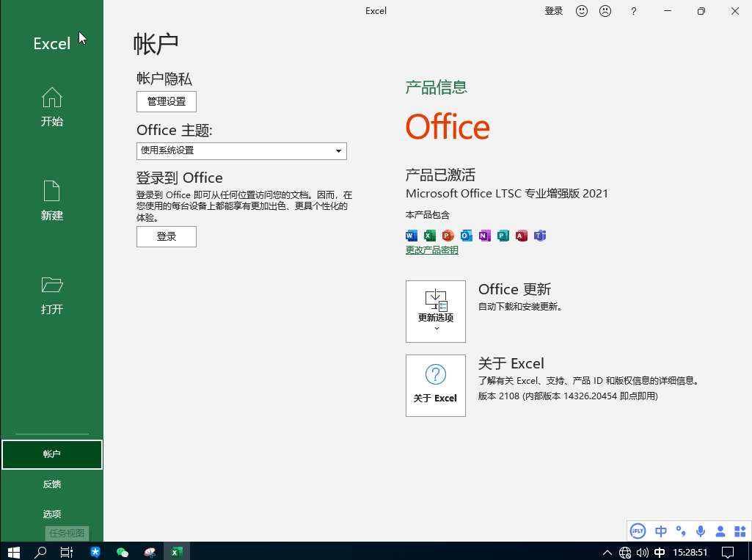Click the Excel taskbar icon

click(177, 552)
